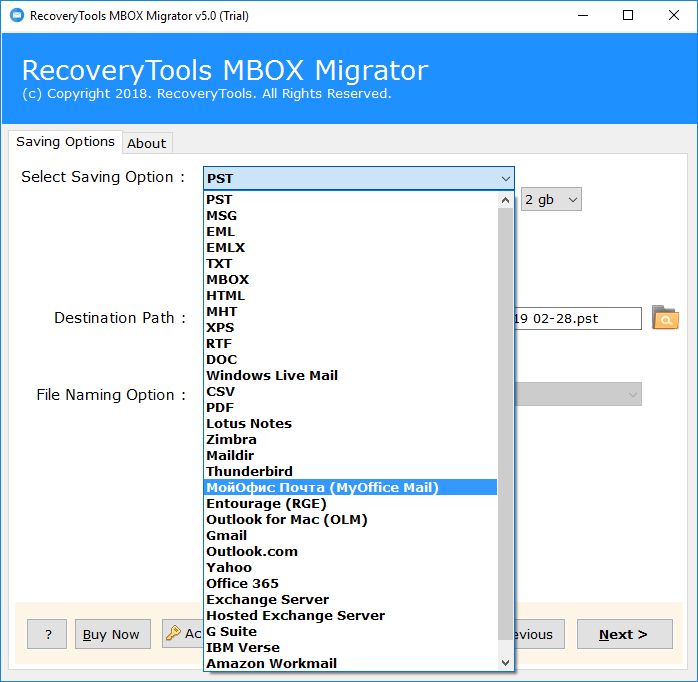Select Hosted Exchange Server option

click(351, 616)
